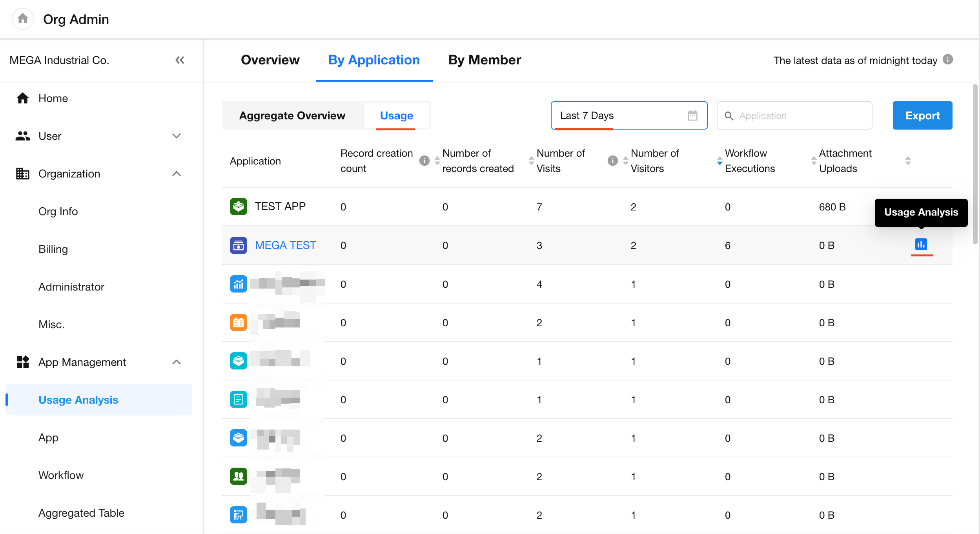Open the MEGA TEST application link
The height and width of the screenshot is (534, 980).
(285, 245)
